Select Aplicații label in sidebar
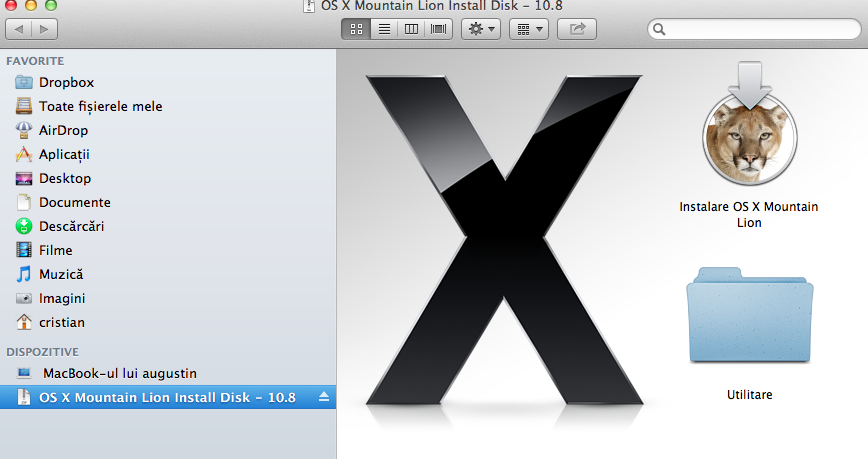Screen dimensions: 868x459 [x=64, y=154]
